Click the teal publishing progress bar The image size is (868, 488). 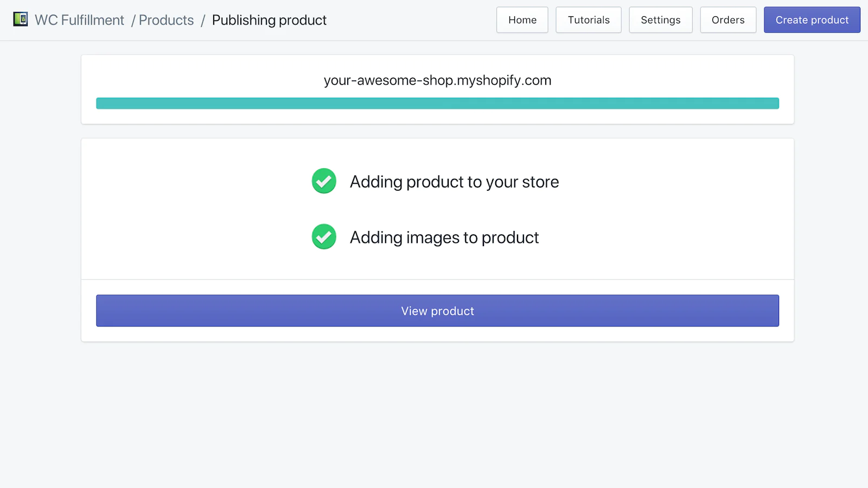pyautogui.click(x=437, y=103)
